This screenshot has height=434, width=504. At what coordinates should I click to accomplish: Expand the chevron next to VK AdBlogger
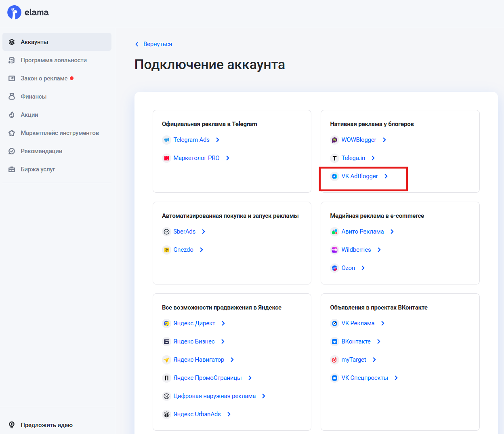386,176
